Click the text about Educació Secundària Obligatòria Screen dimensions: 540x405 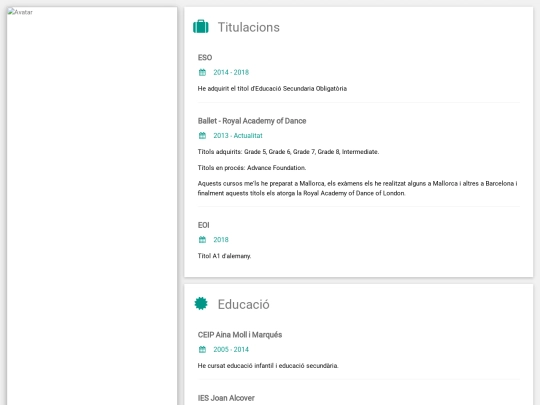coord(272,89)
